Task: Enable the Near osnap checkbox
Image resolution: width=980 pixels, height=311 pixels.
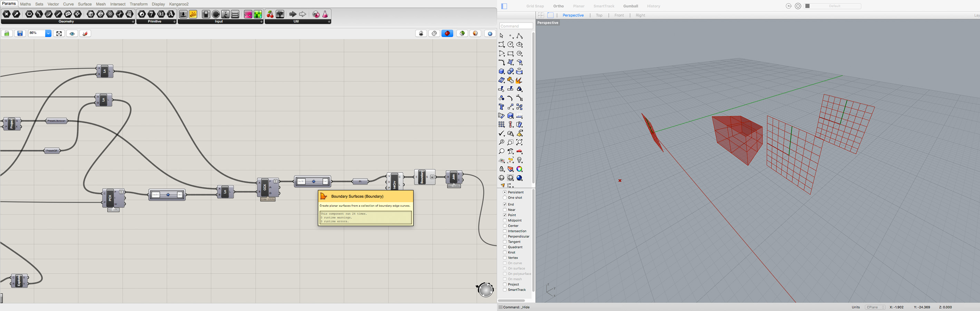Action: pos(504,210)
